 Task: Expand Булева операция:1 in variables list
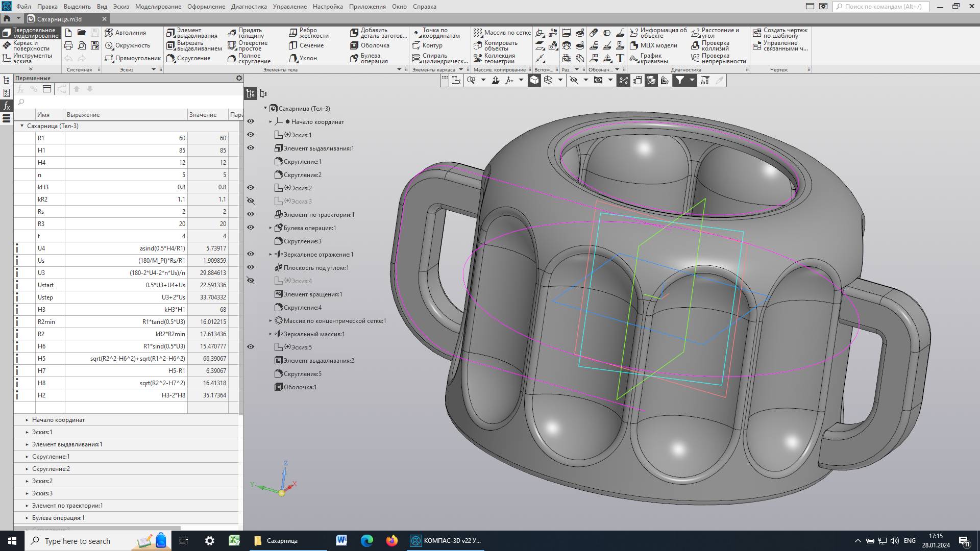coord(27,518)
